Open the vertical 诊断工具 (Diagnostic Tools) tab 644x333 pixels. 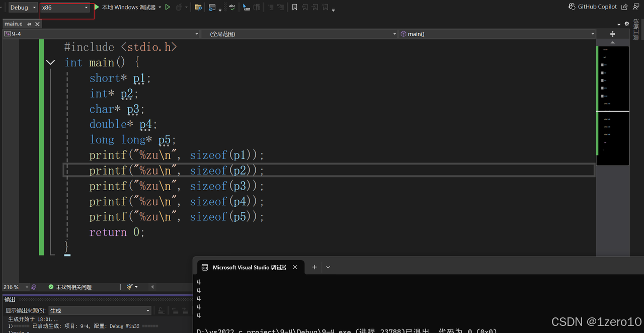coord(636,30)
